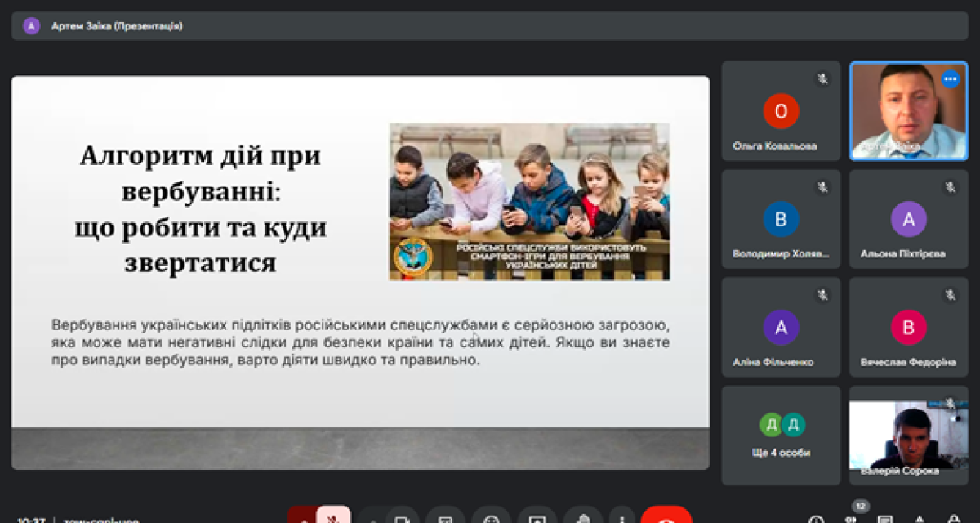Toggle closed captions in the call bar

(445, 517)
